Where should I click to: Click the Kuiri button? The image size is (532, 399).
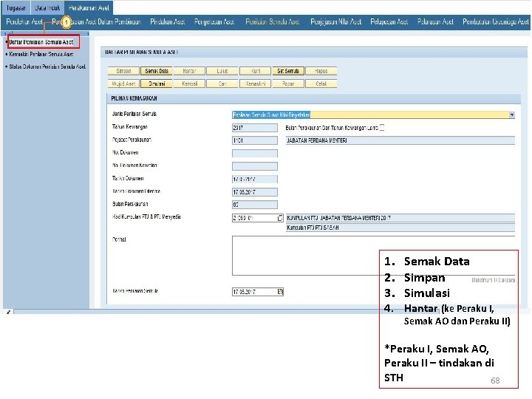pyautogui.click(x=255, y=71)
